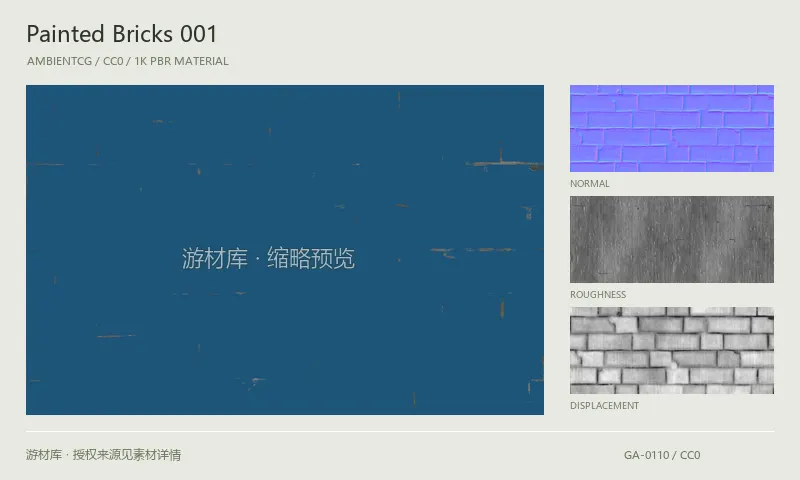
Task: Open the large blue painted bricks preview
Action: click(x=285, y=250)
